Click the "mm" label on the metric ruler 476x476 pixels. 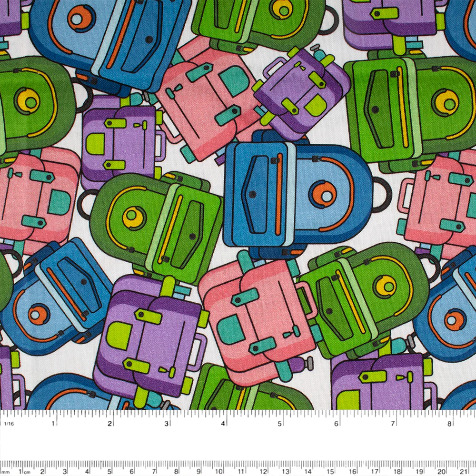coord(6,472)
